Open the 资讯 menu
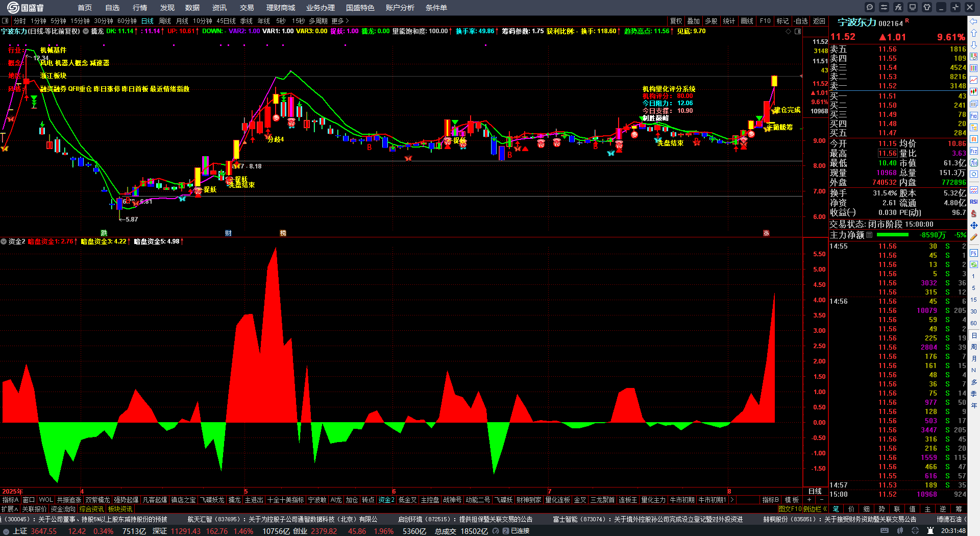This screenshot has height=536, width=980. [x=219, y=8]
